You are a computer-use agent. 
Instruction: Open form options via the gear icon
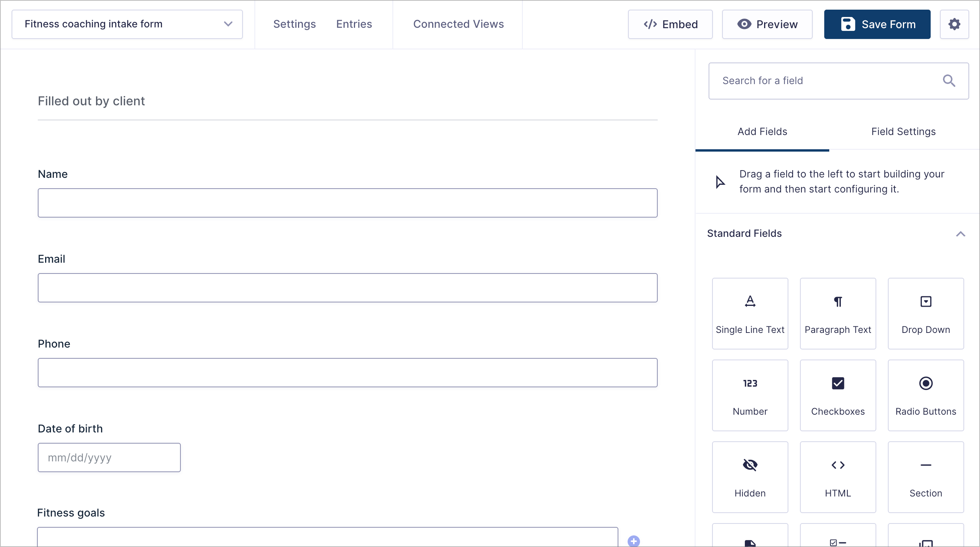point(955,24)
